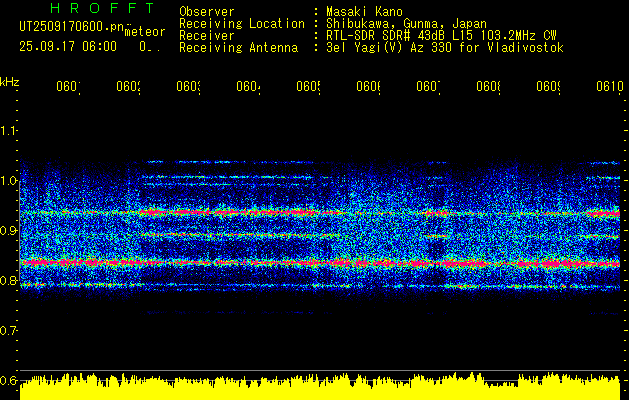The height and width of the screenshot is (400, 629).
Task: Click the 3el Yagi(V) Az 330 antenna text
Action: (445, 48)
